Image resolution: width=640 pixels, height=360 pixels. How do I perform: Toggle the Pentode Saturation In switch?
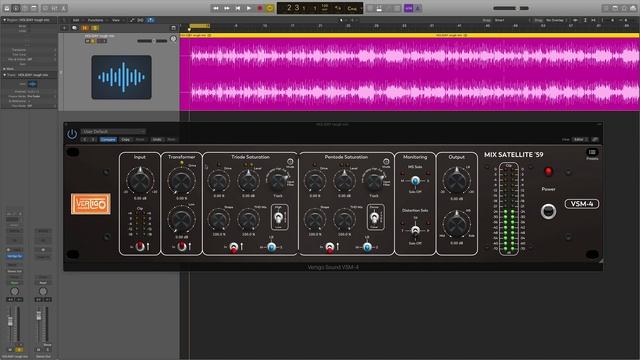point(329,247)
